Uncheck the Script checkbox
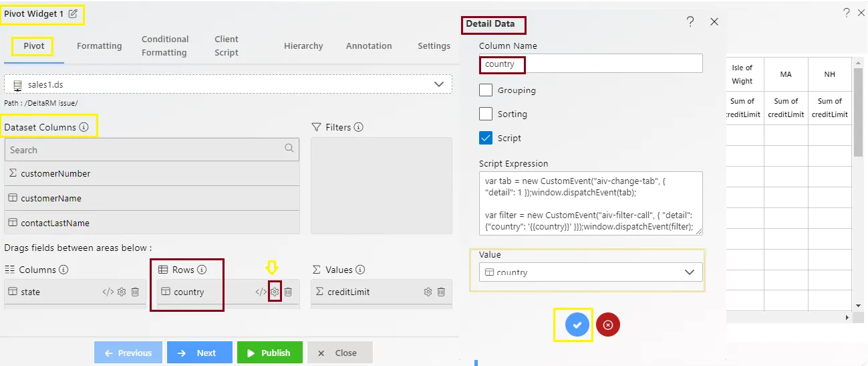This screenshot has height=366, width=868. point(486,138)
